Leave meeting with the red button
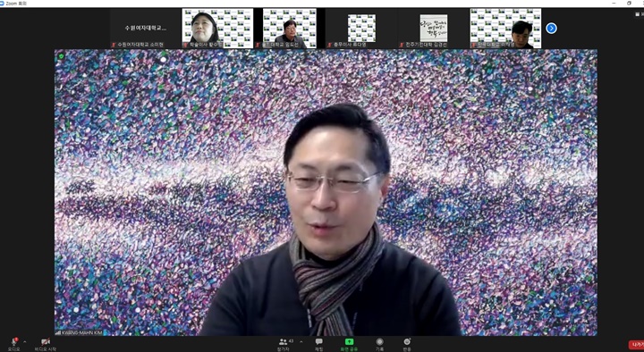This screenshot has width=644, height=352. [636, 345]
